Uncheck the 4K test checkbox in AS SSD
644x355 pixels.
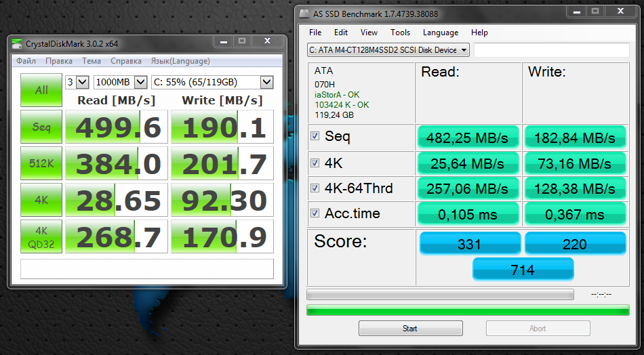[x=315, y=163]
